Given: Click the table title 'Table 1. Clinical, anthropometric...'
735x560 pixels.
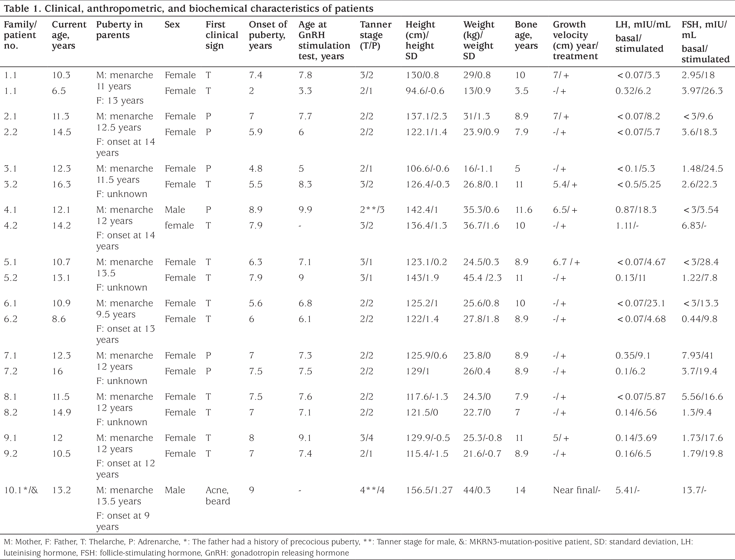Looking at the screenshot, I should click(x=188, y=8).
